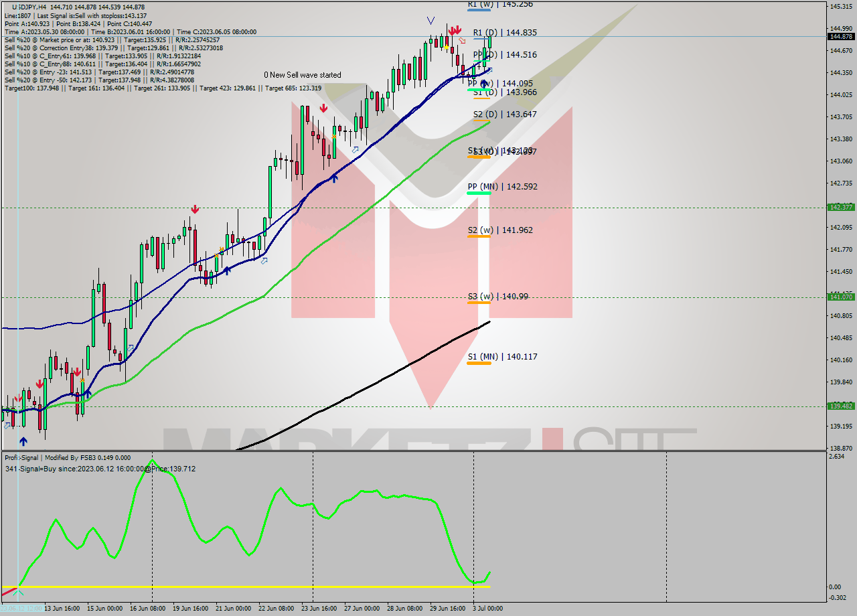Viewport: 857px width, 616px height.
Task: Click the blue V wave marker at chart top
Action: 431,21
